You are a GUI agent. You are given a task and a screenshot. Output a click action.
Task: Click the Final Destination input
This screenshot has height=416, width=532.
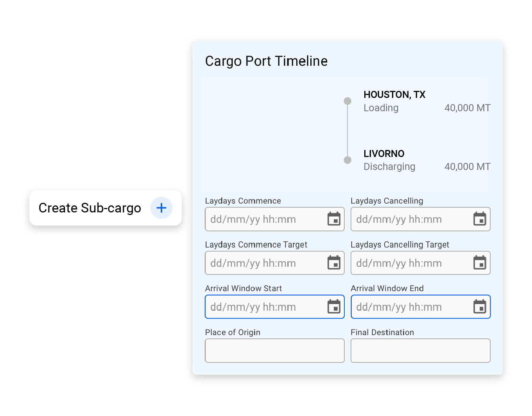[420, 351]
